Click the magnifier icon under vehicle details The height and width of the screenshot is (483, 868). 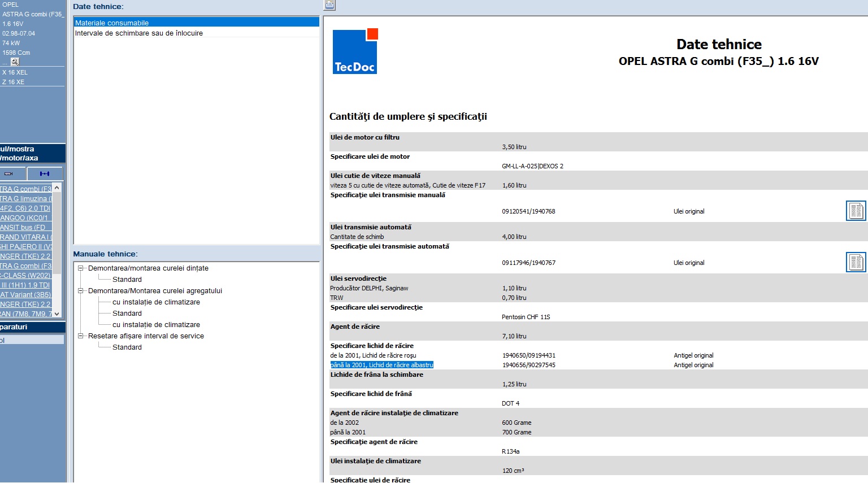pos(15,62)
